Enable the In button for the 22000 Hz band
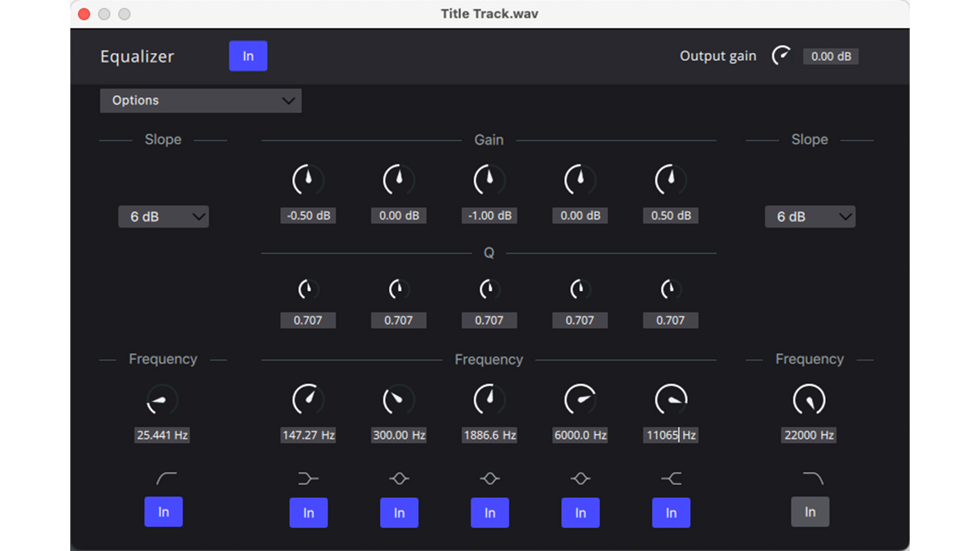The image size is (980, 551). coord(810,512)
